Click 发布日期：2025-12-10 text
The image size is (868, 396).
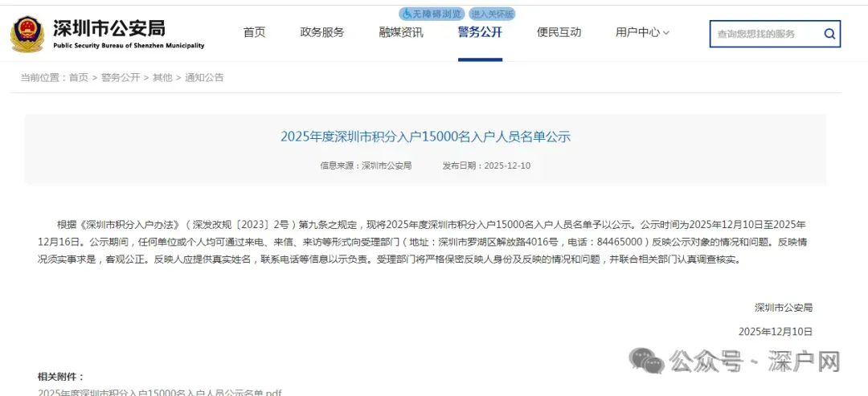click(486, 165)
